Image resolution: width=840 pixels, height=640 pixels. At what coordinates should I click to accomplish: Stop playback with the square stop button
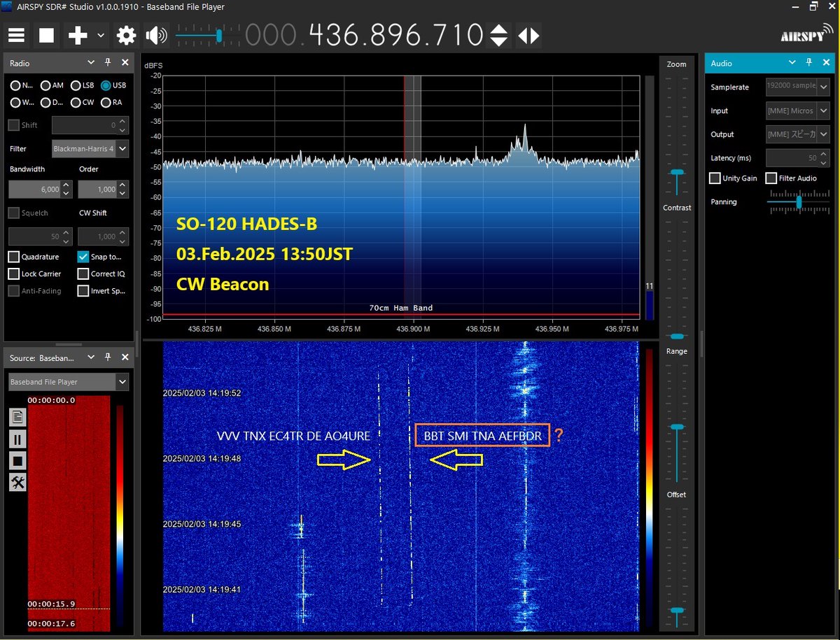(x=46, y=35)
